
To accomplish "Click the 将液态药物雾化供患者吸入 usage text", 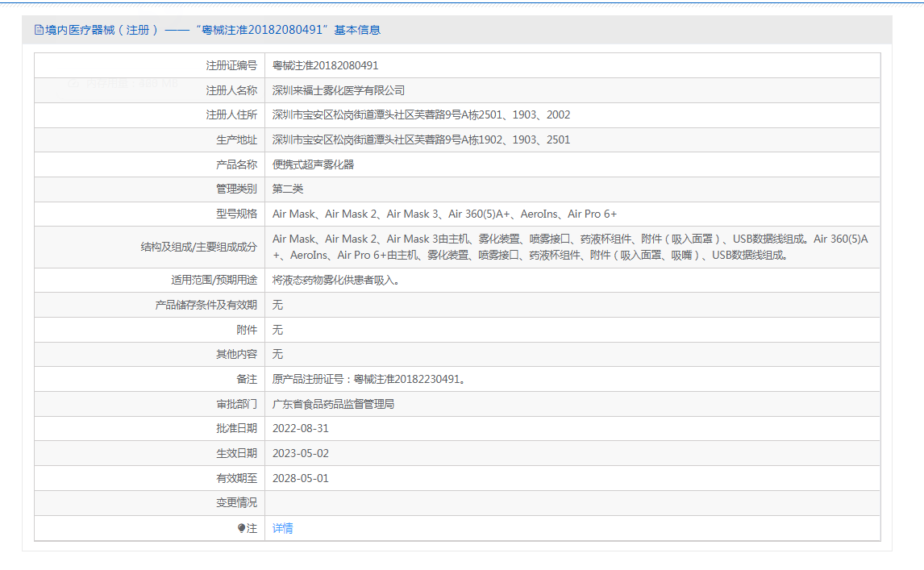I will click(335, 281).
